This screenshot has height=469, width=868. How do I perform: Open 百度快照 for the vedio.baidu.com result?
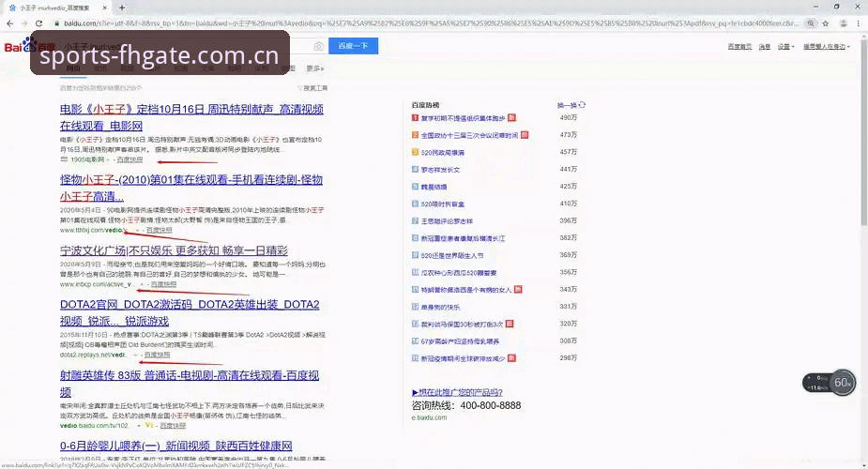coord(173,426)
